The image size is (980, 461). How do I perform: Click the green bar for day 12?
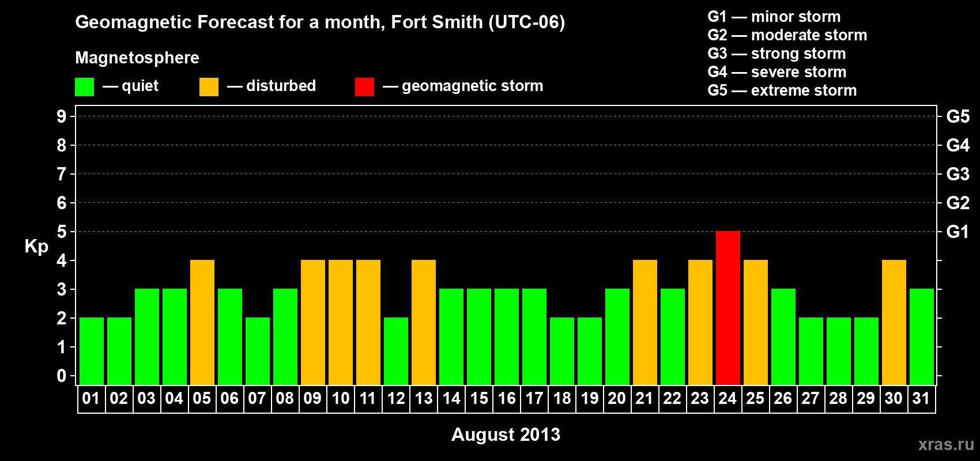pos(396,351)
